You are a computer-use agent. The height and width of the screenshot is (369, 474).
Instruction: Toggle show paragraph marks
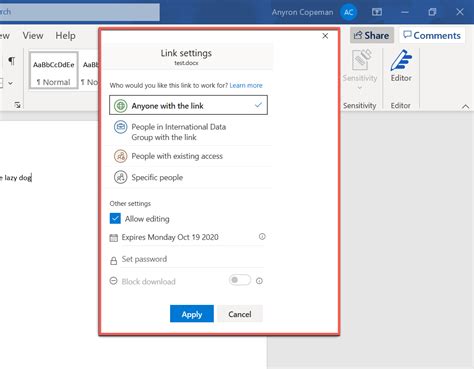(x=12, y=61)
